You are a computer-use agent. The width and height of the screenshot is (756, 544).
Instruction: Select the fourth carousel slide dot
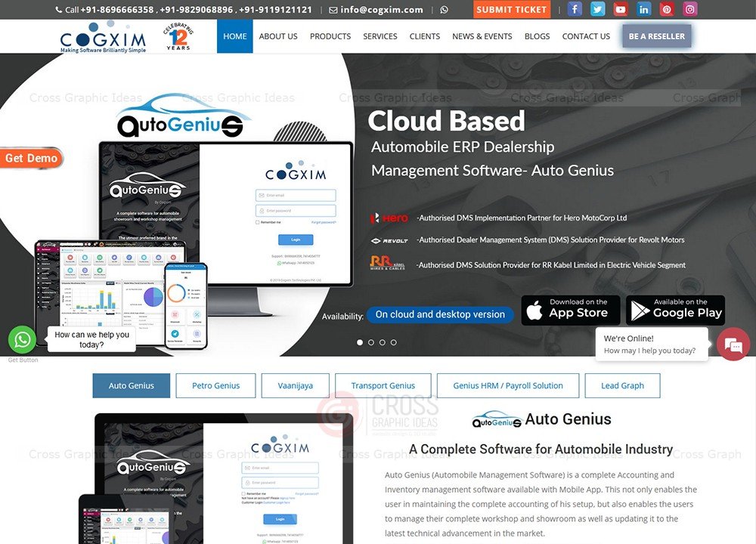(393, 342)
